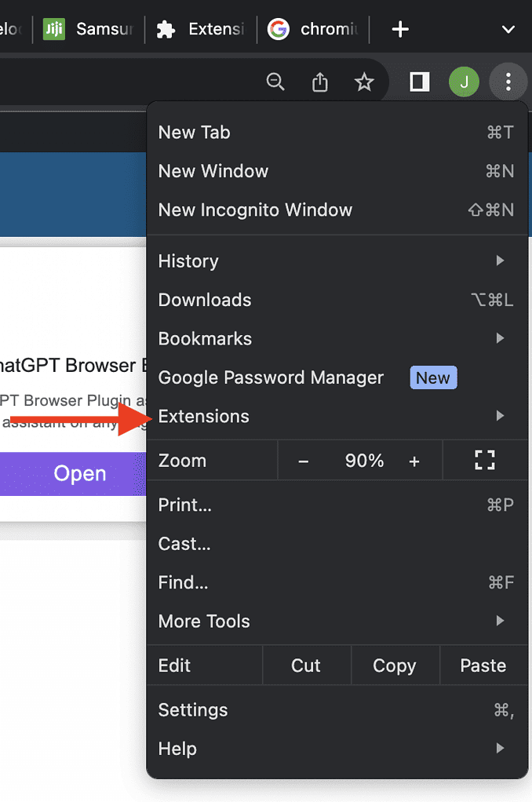Viewport: 532px width, 802px height.
Task: Open Google Password Manager
Action: point(271,377)
